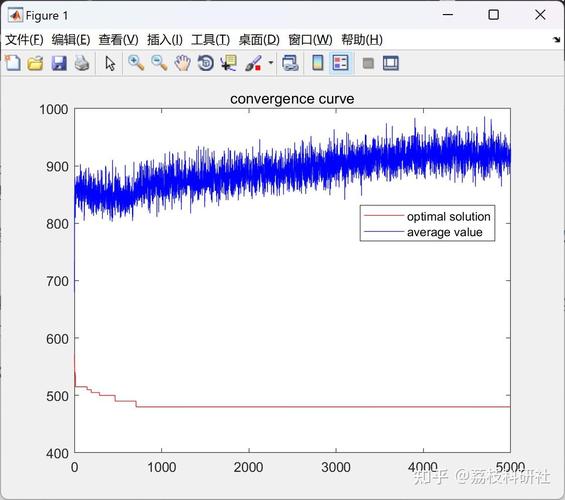This screenshot has height=500, width=565.
Task: Click the Show Plot Tools icon
Action: (x=391, y=63)
